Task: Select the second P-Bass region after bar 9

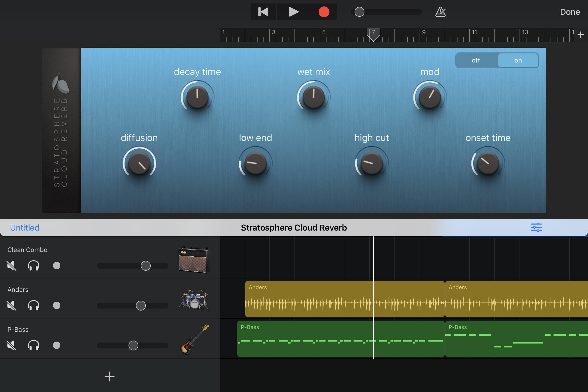Action: (516, 339)
